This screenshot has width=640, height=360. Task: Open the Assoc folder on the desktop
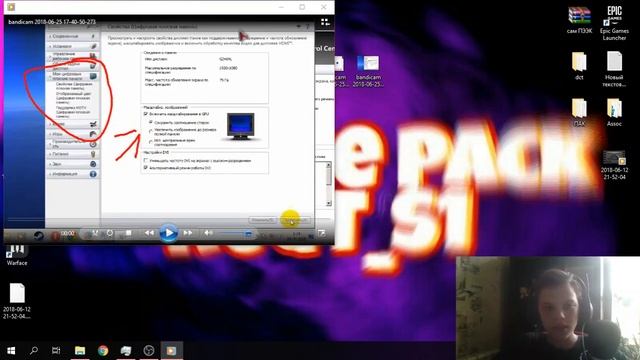tap(614, 112)
